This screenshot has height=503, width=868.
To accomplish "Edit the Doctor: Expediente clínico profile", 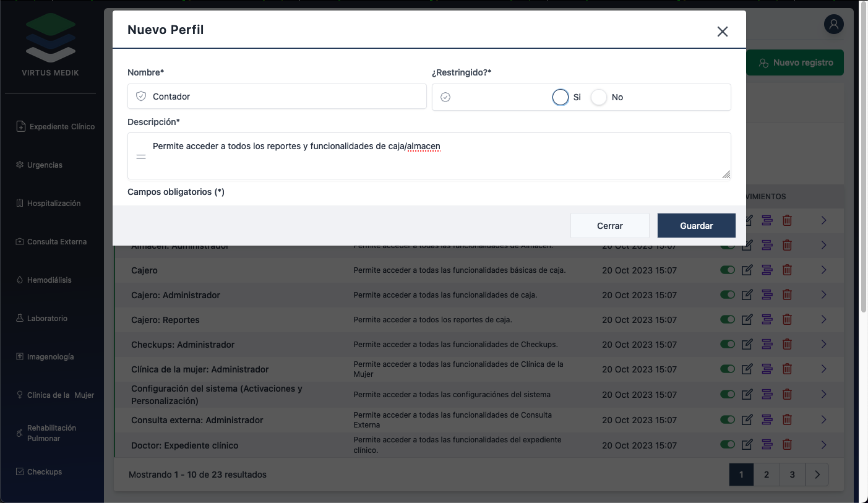I will coord(747,444).
